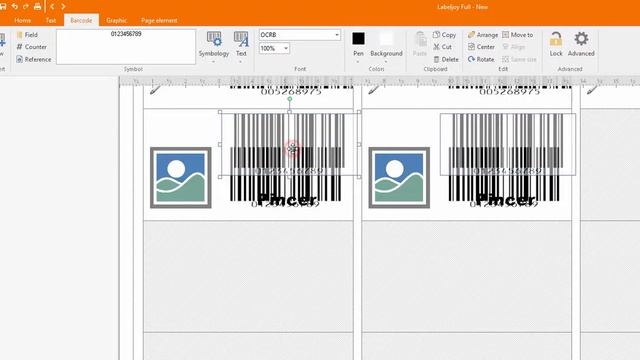Select the barcode element on the second label
The image size is (640, 360).
pos(508,144)
